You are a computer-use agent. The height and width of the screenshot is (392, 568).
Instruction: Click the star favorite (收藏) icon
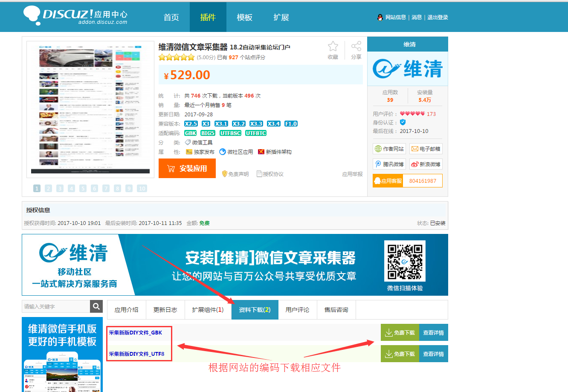click(333, 46)
